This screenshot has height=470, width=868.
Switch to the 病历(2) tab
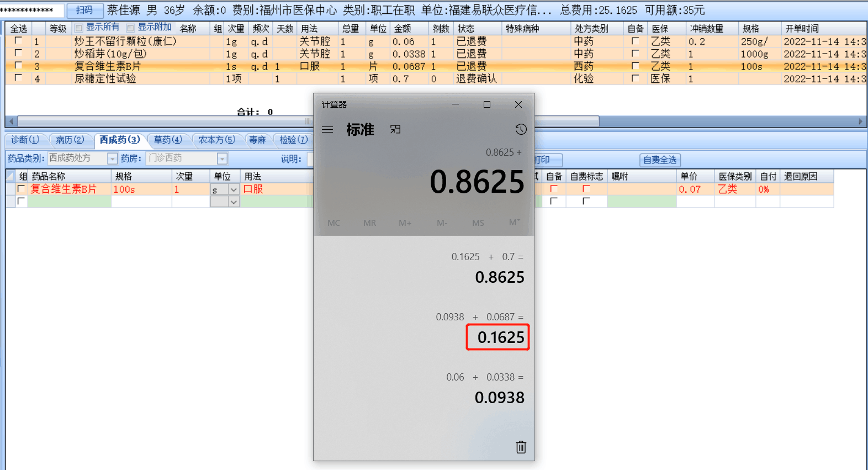pos(70,140)
